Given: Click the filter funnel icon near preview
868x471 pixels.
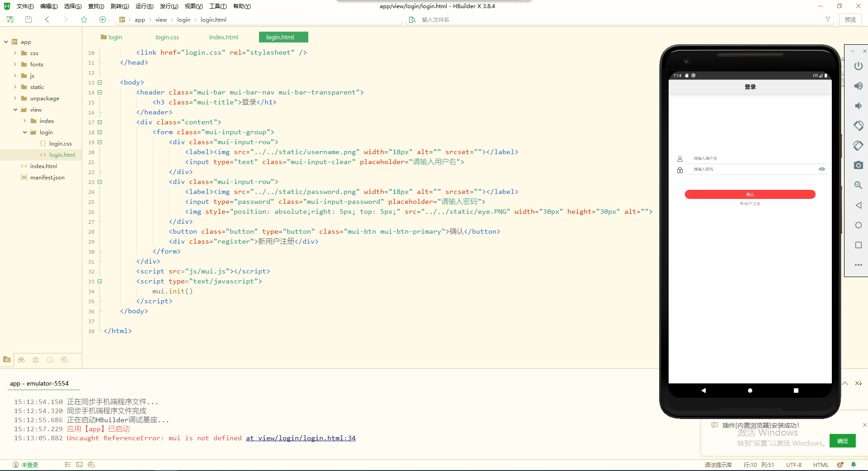Looking at the screenshot, I should 828,19.
